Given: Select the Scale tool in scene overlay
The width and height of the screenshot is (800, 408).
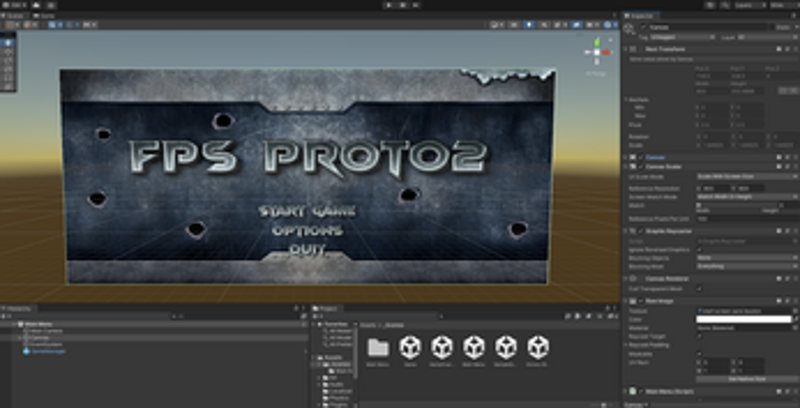Looking at the screenshot, I should coord(8,69).
